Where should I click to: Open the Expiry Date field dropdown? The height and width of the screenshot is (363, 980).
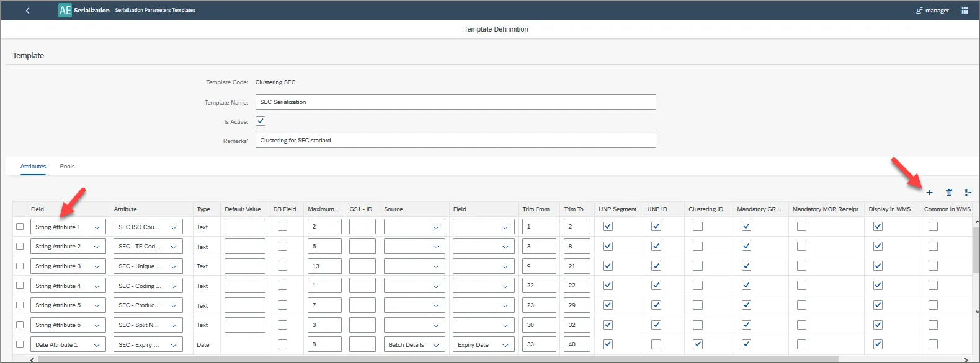(x=484, y=344)
